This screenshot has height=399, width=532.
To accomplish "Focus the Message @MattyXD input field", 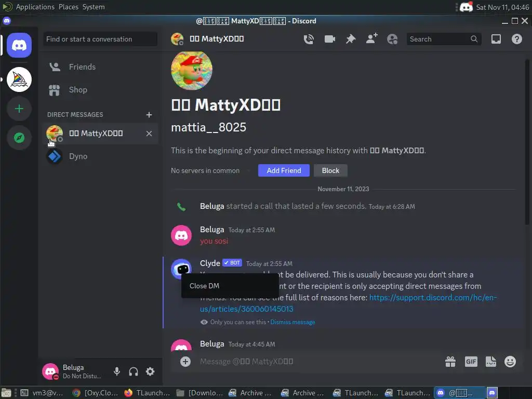I will coord(319,362).
